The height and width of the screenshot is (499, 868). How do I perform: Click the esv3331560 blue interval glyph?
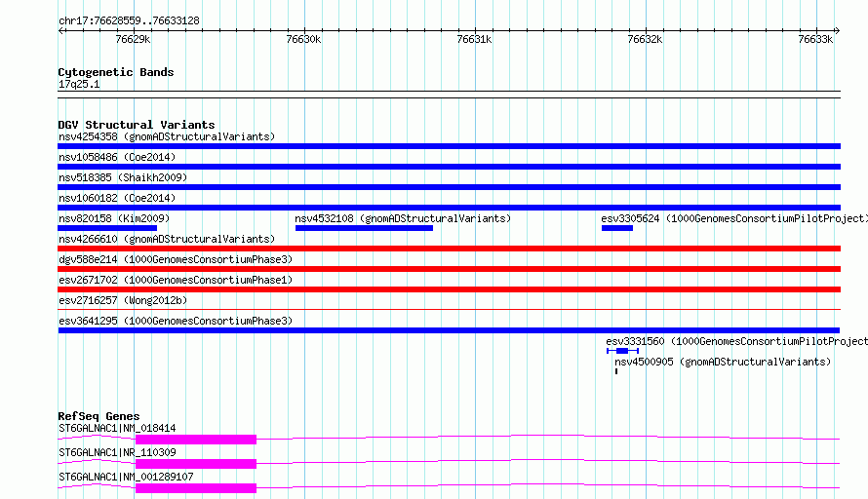tap(623, 351)
